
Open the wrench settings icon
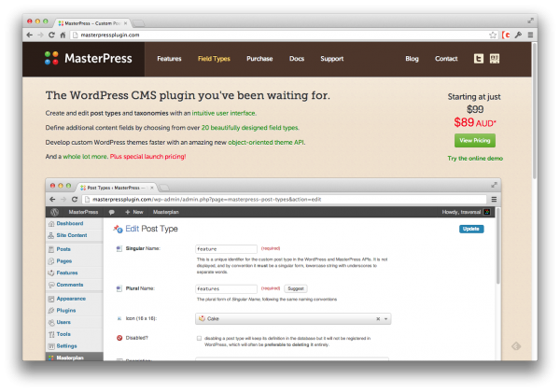pyautogui.click(x=518, y=35)
